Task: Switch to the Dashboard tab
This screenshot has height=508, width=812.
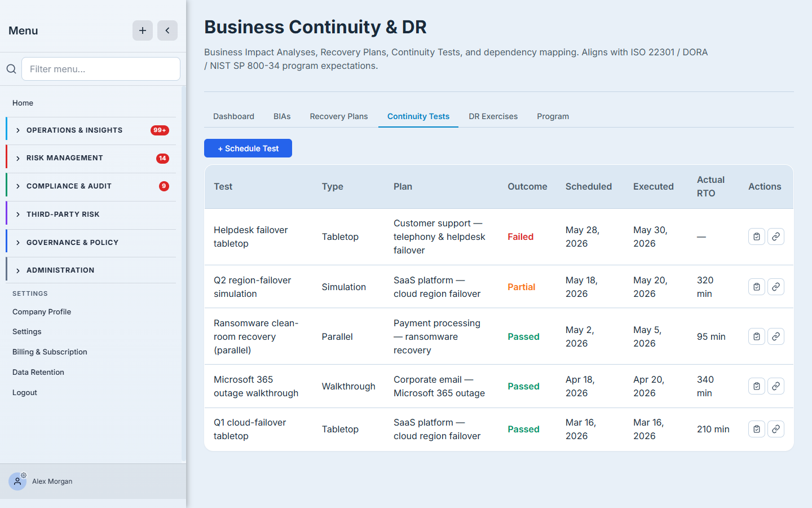Action: pos(233,116)
